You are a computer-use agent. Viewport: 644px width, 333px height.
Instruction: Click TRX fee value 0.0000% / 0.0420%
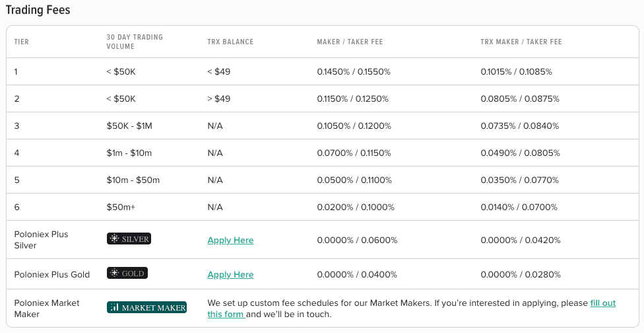click(521, 240)
